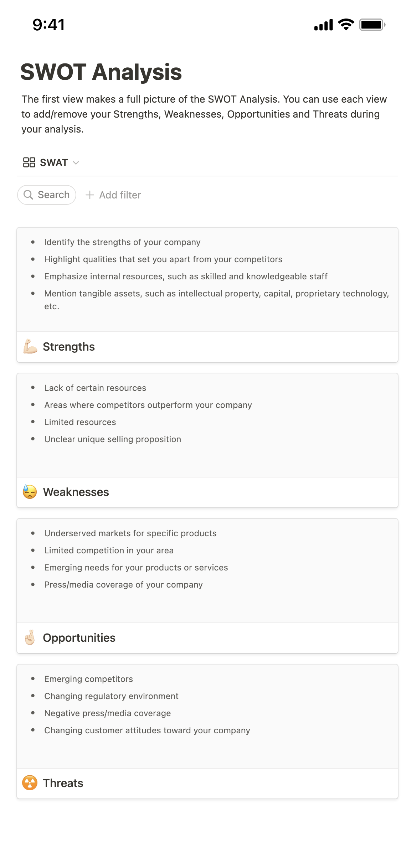The image size is (401, 868).
Task: Click the radioactive Threats emoji icon
Action: coord(30,783)
